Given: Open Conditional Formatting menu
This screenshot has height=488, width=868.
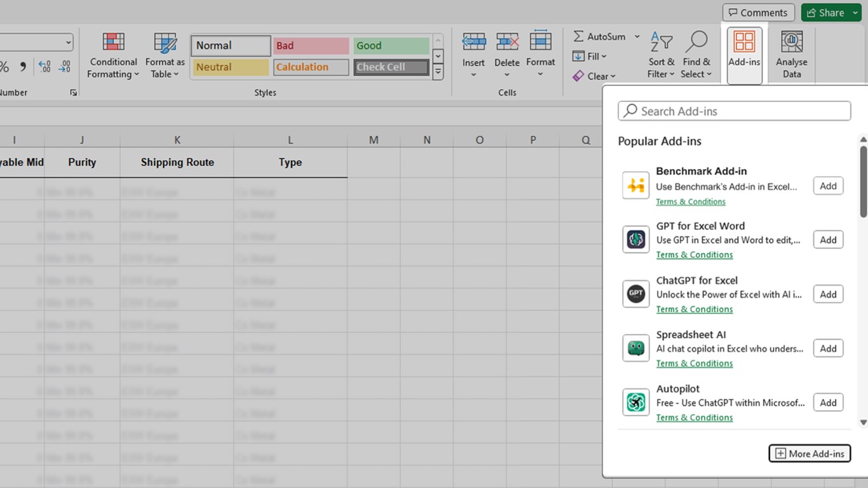Looking at the screenshot, I should pyautogui.click(x=113, y=55).
